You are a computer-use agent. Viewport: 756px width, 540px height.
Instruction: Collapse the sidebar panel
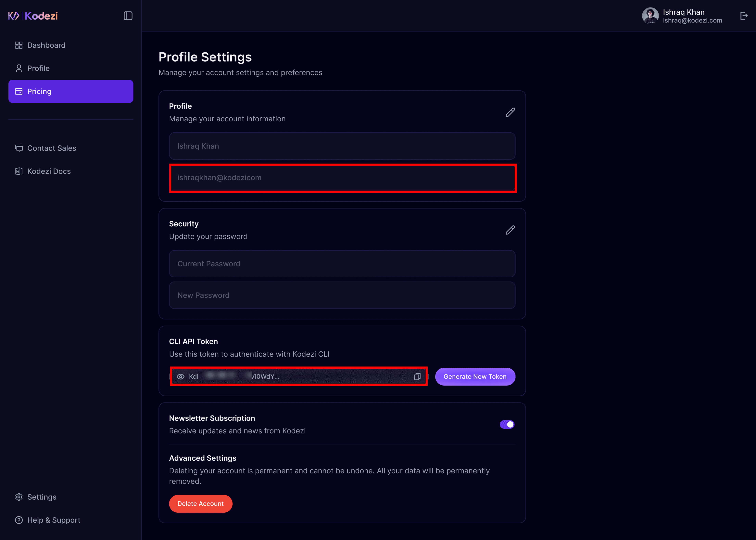pyautogui.click(x=128, y=16)
